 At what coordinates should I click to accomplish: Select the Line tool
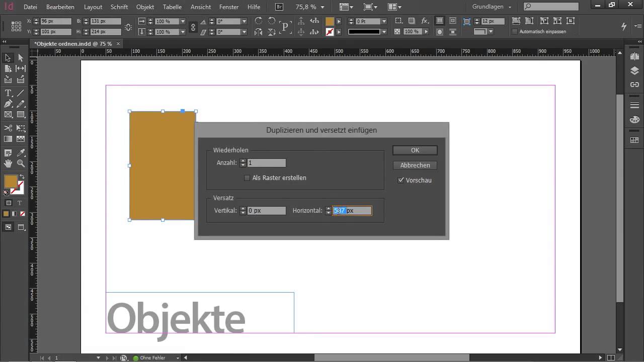pyautogui.click(x=21, y=94)
